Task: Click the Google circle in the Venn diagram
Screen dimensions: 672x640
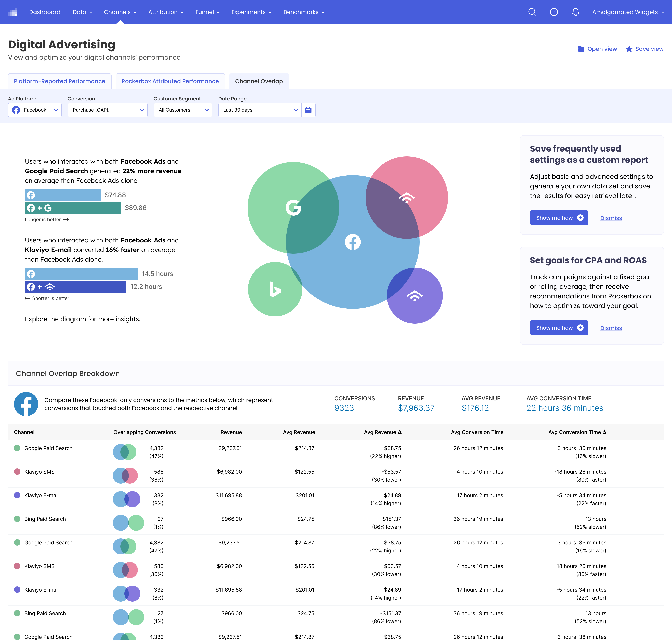Action: tap(293, 208)
